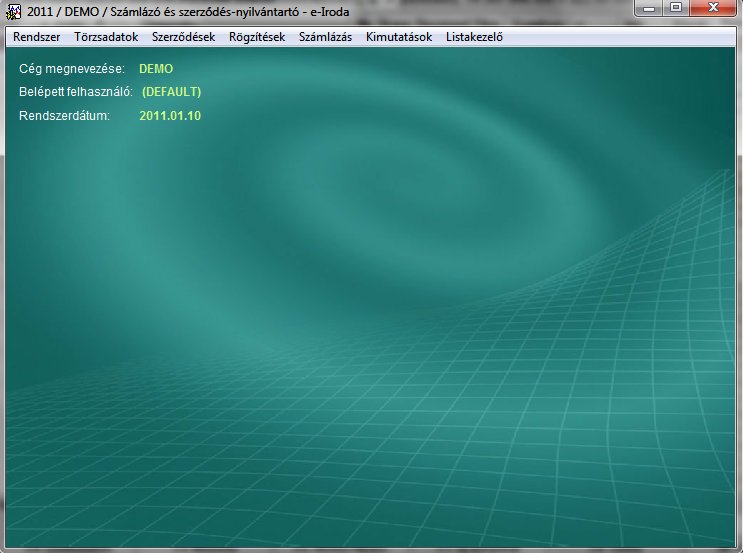743x553 pixels.
Task: Maximize the e-Iroda window
Action: tap(677, 8)
